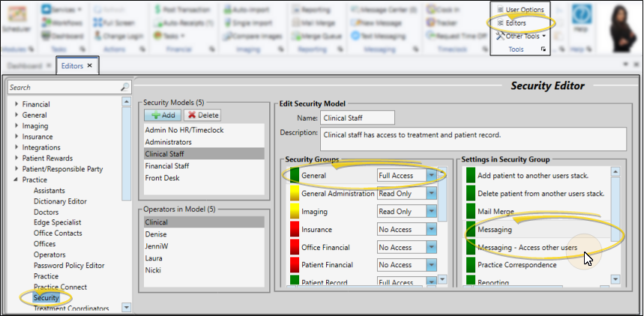This screenshot has height=316, width=644.
Task: Click the red Patient Financial color indicator
Action: point(294,265)
